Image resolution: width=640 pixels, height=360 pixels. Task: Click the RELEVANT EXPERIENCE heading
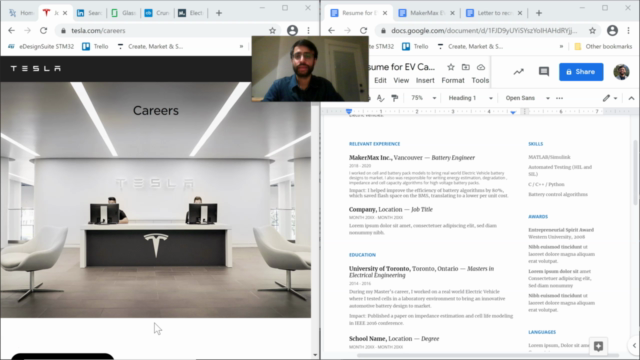tap(374, 144)
